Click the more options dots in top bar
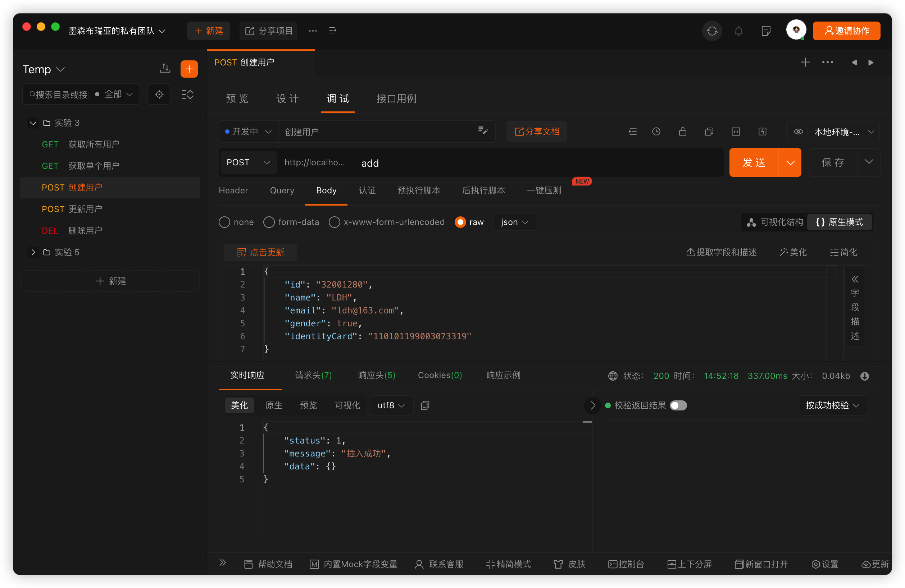This screenshot has height=588, width=905. (x=313, y=31)
